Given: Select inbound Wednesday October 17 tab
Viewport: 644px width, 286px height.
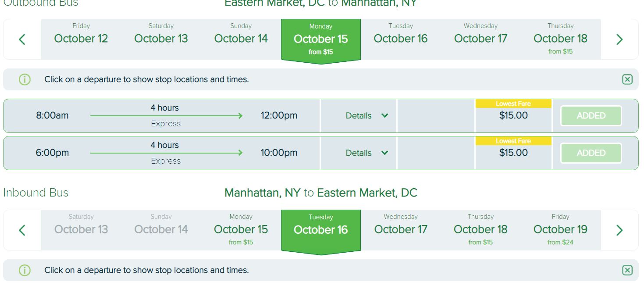Looking at the screenshot, I should pos(400,230).
